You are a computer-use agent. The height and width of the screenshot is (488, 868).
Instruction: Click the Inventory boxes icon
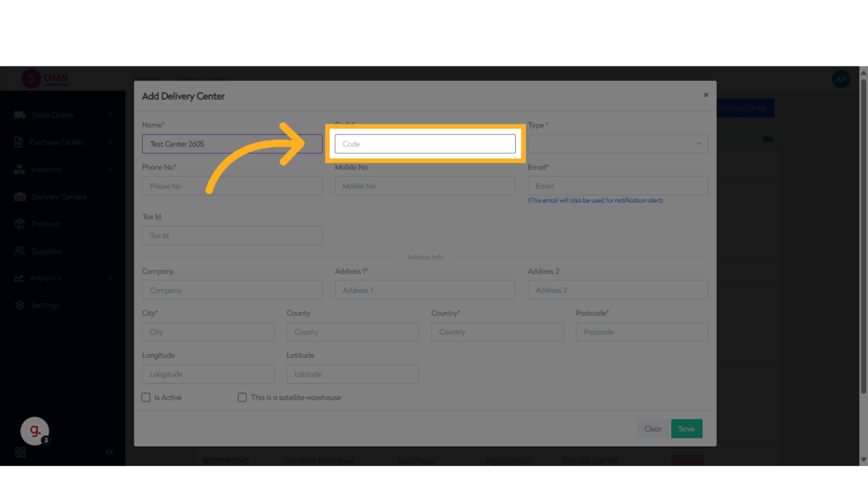point(20,170)
